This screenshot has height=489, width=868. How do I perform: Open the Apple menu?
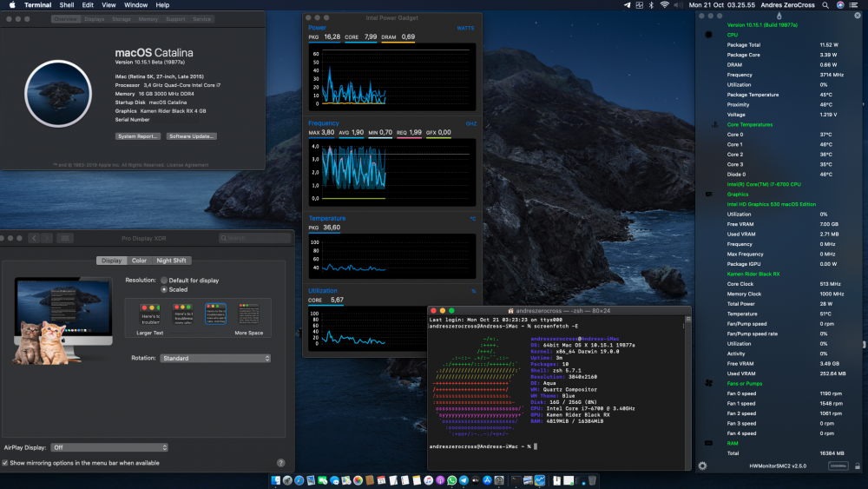pyautogui.click(x=12, y=5)
